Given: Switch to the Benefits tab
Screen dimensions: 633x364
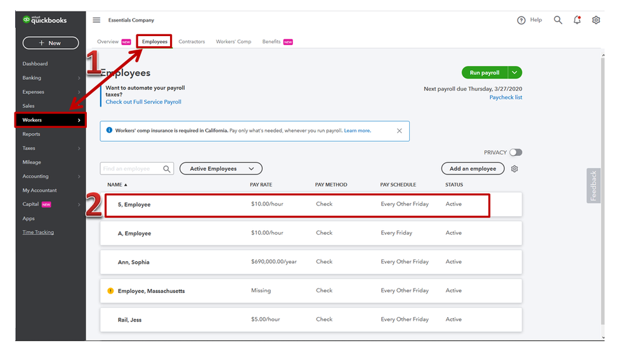Looking at the screenshot, I should point(271,42).
